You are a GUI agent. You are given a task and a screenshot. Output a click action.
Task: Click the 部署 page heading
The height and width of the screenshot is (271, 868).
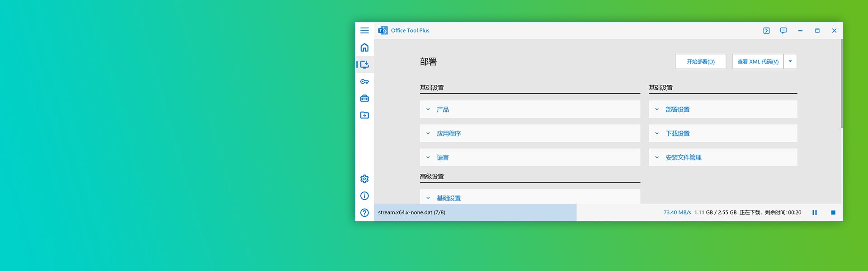(428, 62)
